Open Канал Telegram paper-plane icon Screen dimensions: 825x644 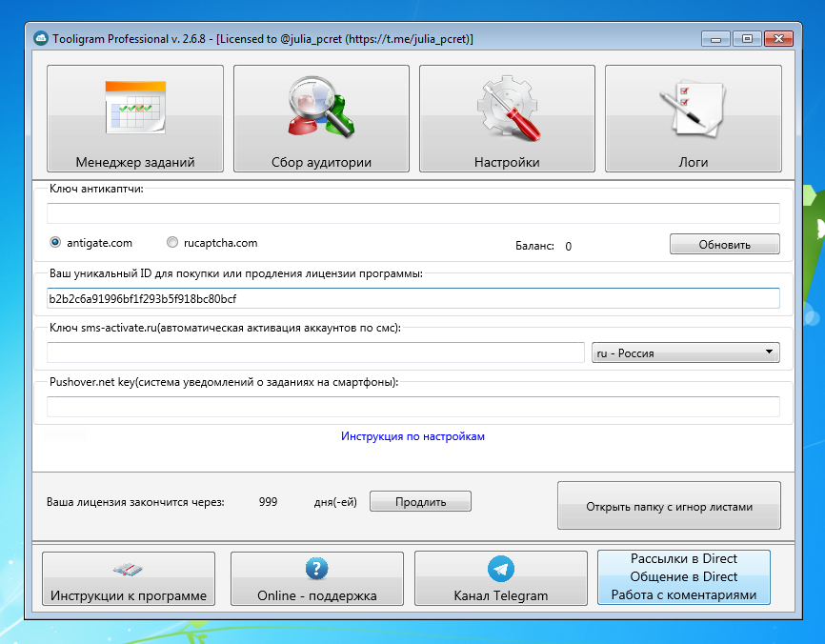(500, 570)
